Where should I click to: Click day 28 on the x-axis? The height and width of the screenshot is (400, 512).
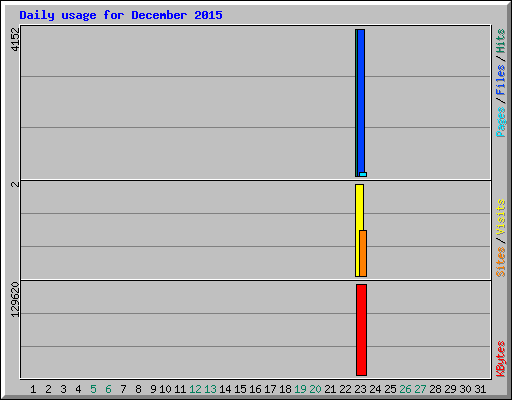click(x=435, y=389)
